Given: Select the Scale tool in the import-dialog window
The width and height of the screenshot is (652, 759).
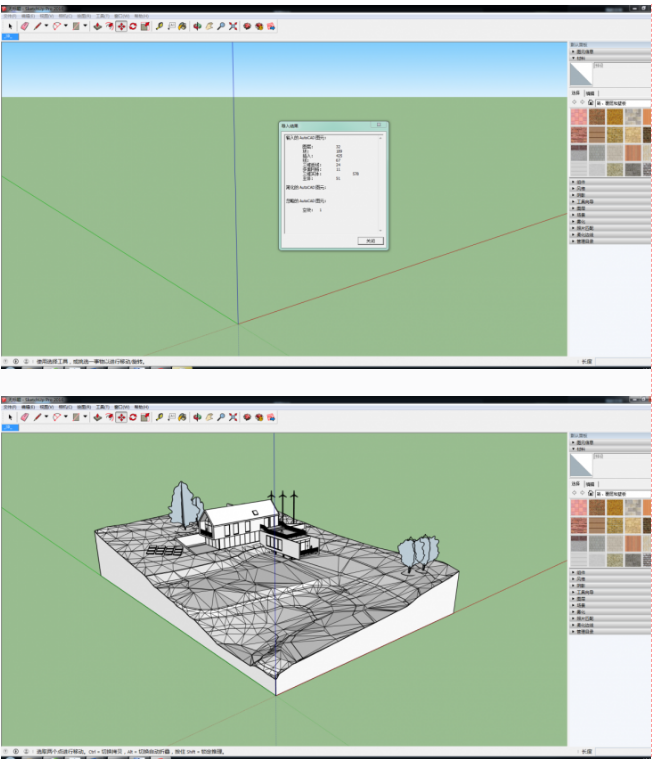Looking at the screenshot, I should pyautogui.click(x=145, y=26).
